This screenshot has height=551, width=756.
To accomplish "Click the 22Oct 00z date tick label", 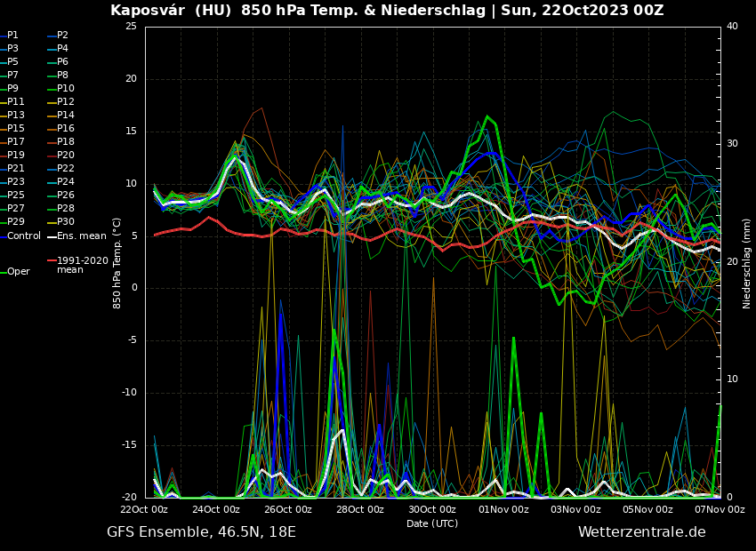I will [144, 509].
